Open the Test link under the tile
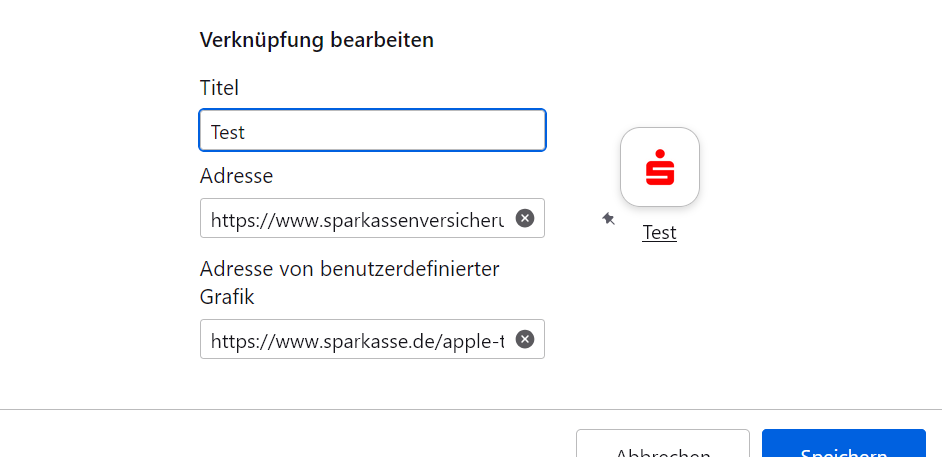 coord(659,232)
